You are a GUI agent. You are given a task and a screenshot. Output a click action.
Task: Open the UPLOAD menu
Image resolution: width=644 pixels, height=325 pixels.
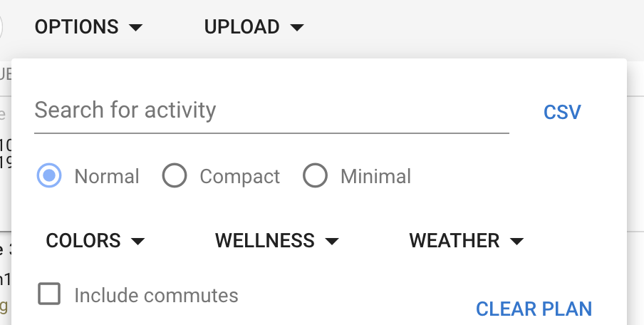click(254, 27)
